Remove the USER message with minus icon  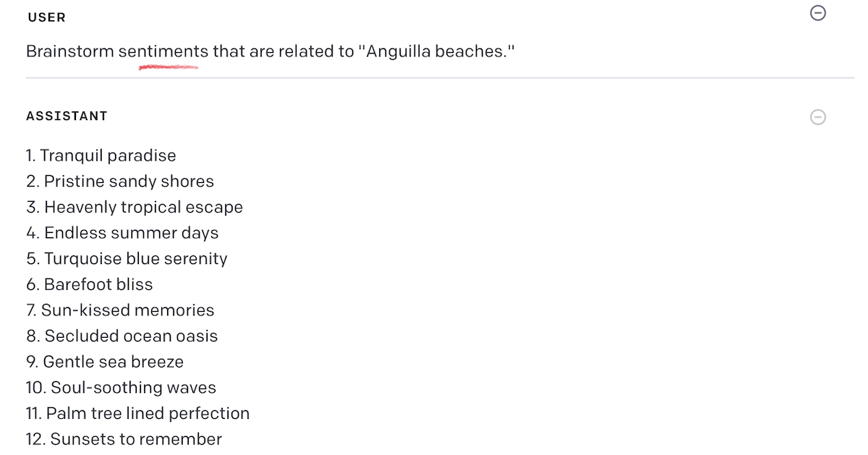click(x=818, y=13)
